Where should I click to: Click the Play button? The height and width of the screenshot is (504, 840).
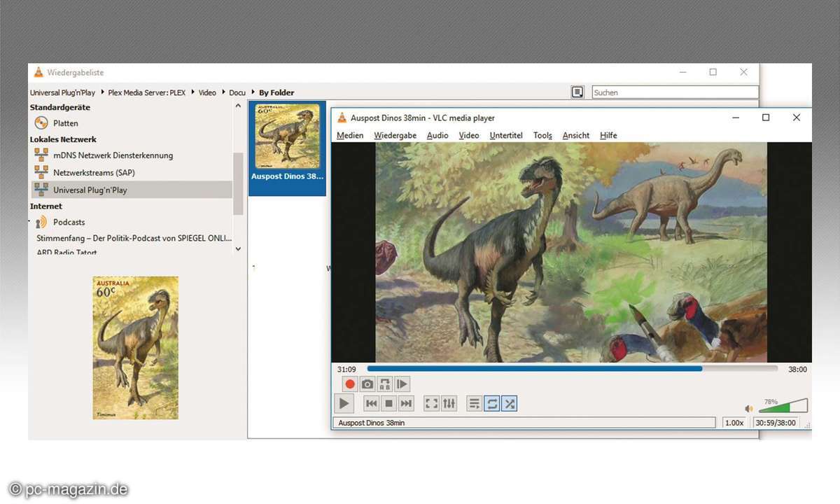pos(344,403)
